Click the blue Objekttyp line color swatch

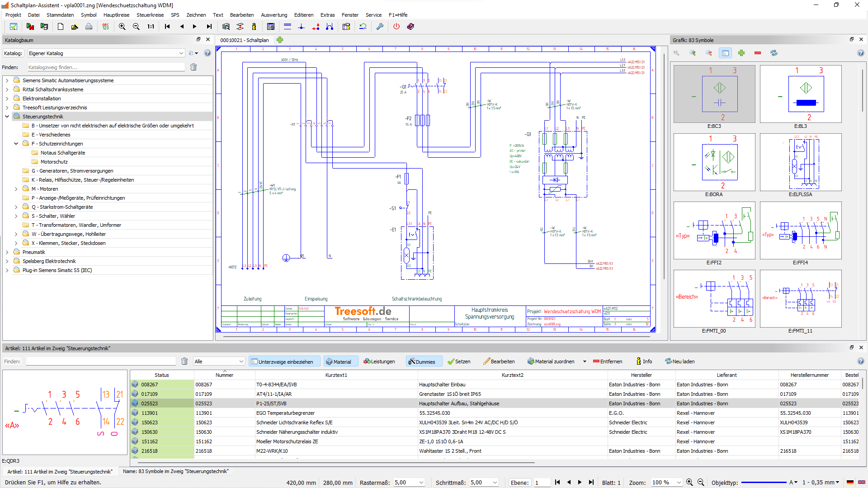coord(764,483)
